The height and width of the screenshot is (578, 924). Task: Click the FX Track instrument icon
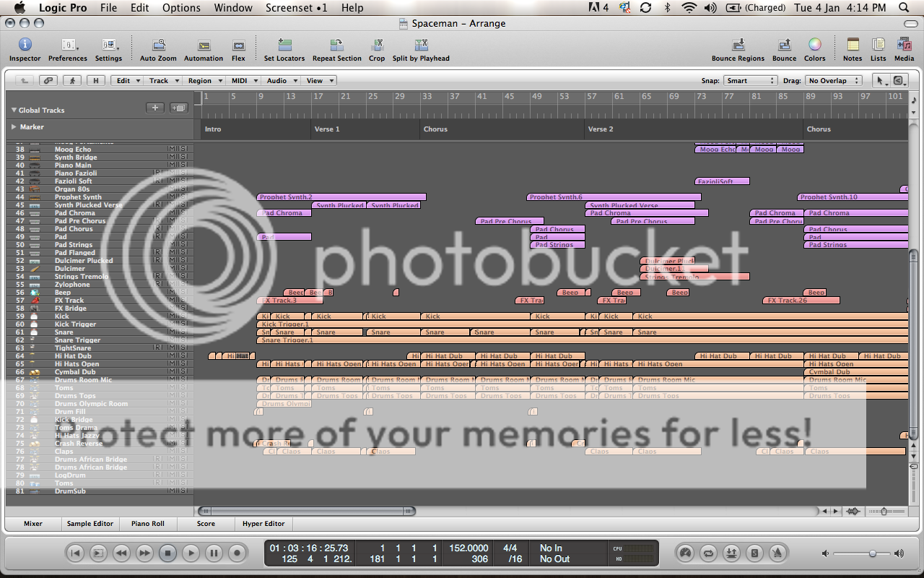[x=35, y=301]
